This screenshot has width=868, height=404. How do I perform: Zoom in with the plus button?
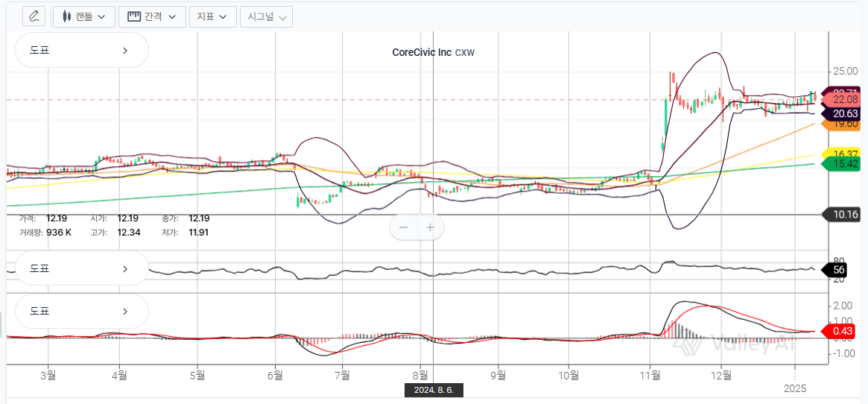click(x=430, y=227)
